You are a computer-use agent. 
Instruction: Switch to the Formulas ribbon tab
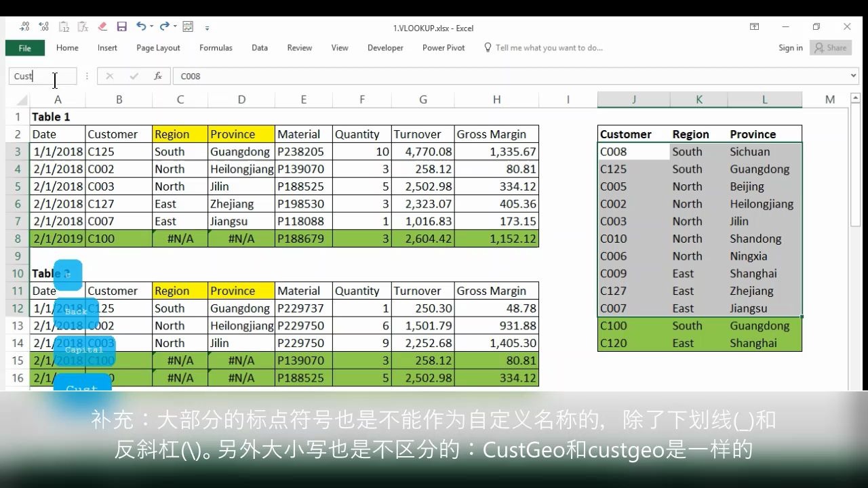point(216,47)
